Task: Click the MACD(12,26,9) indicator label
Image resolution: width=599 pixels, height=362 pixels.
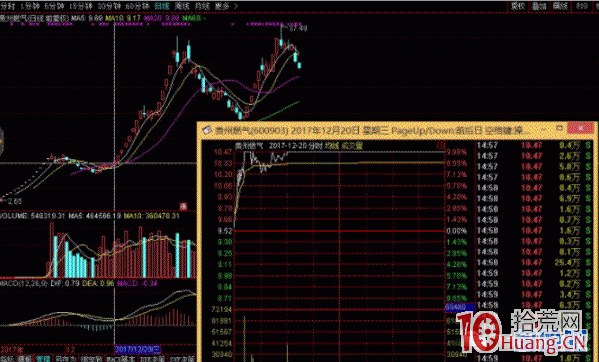Action: point(24,283)
